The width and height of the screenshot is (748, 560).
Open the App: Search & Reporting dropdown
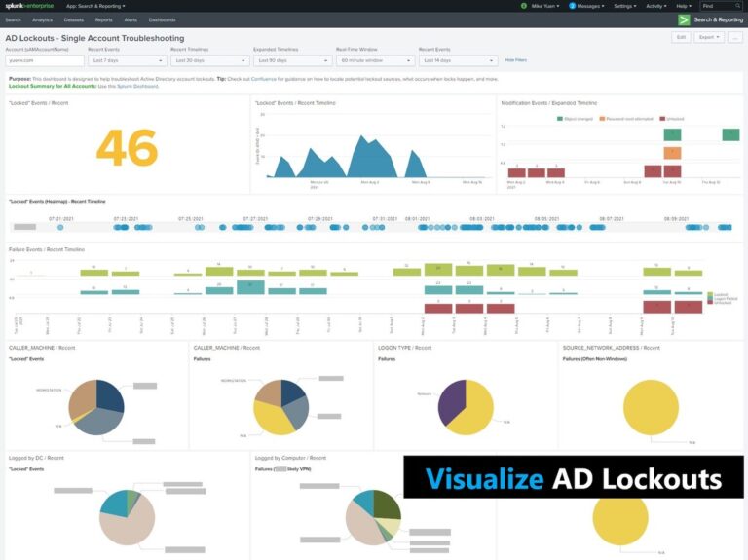click(95, 6)
